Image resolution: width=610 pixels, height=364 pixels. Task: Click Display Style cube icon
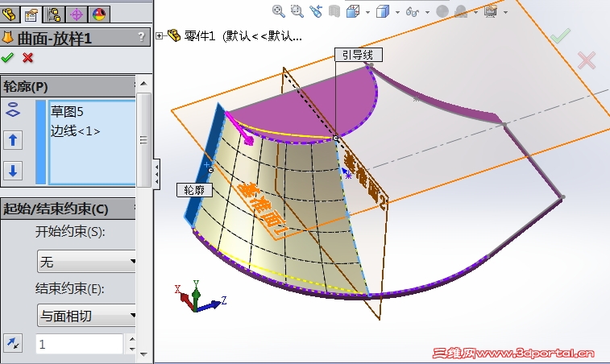383,11
